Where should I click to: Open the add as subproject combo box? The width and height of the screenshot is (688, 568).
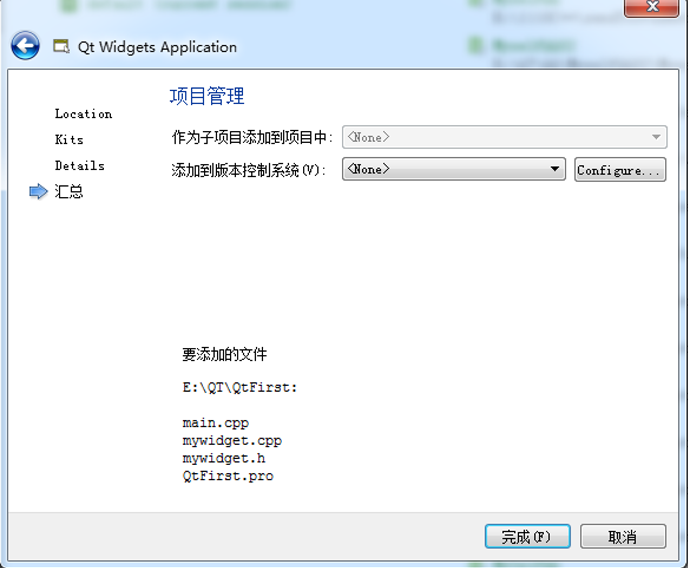[x=505, y=137]
